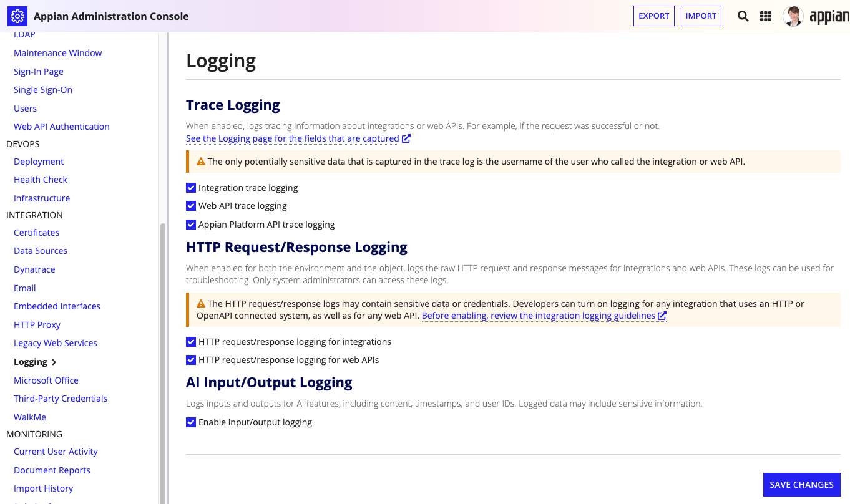Toggle Integration trace logging checkbox
Image resolution: width=850 pixels, height=504 pixels.
191,188
